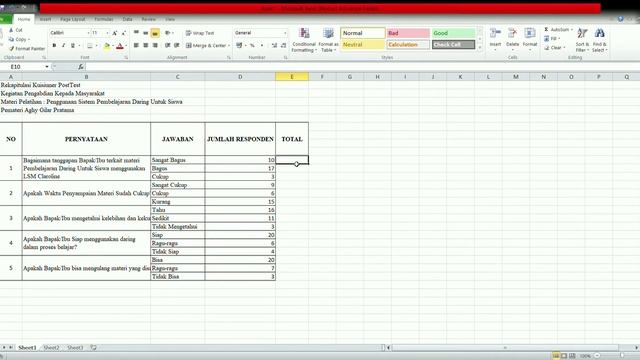Viewport: 640px width, 360px height.
Task: Apply the Normal cell style
Action: coord(363,33)
